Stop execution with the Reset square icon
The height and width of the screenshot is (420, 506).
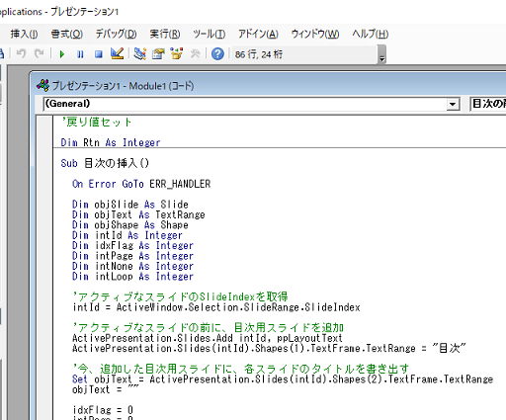[x=98, y=54]
